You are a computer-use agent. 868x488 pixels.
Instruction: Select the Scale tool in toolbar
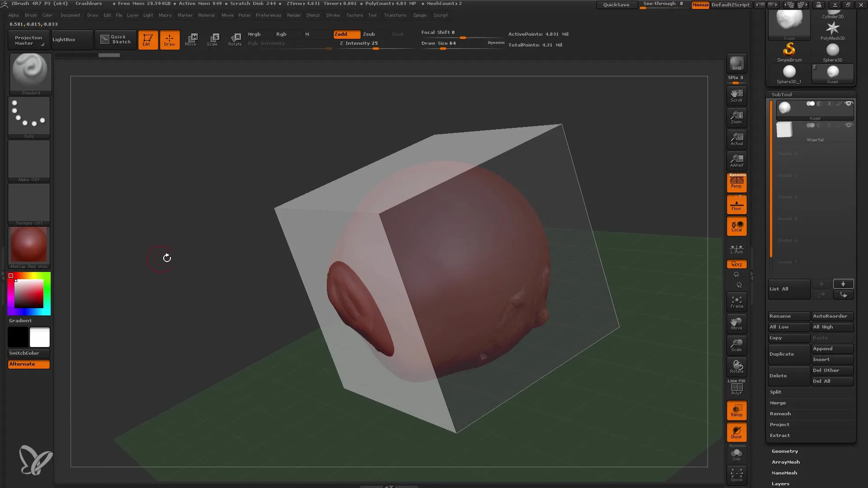213,39
